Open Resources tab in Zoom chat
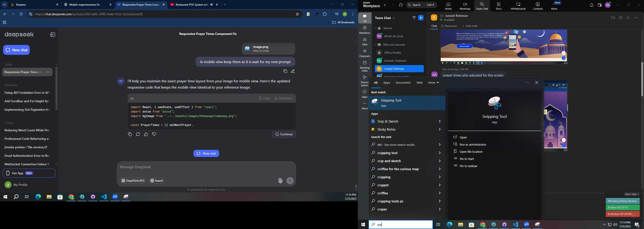This screenshot has width=644, height=229. coord(449,26)
